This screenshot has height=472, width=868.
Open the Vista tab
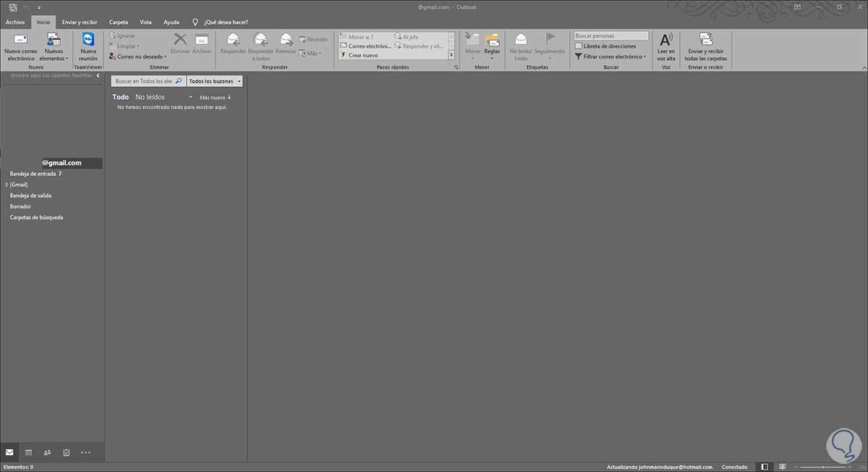click(145, 22)
